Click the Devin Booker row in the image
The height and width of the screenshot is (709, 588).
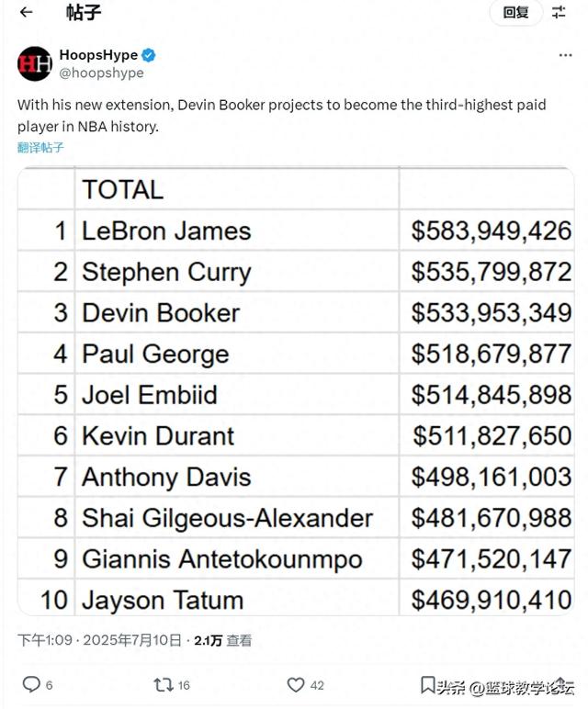(296, 312)
